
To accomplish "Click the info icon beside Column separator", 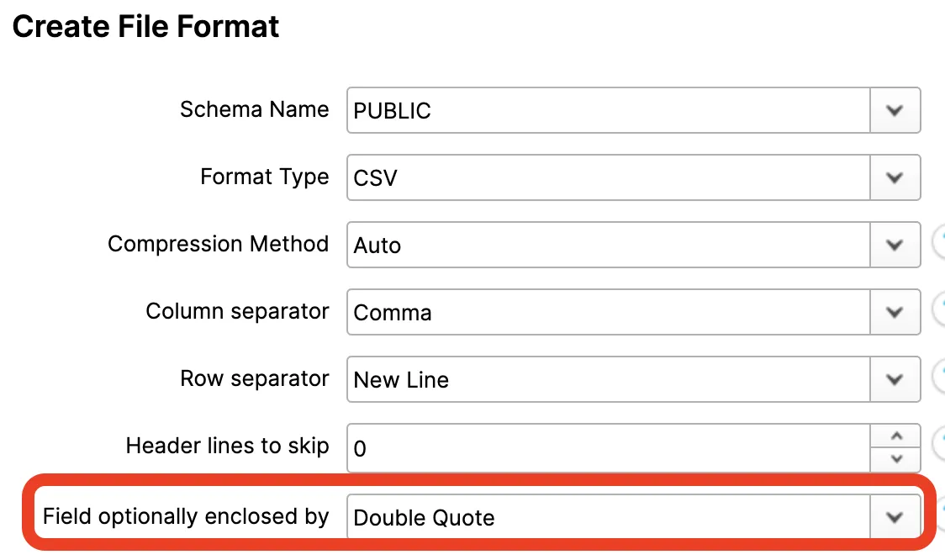I will pos(940,312).
